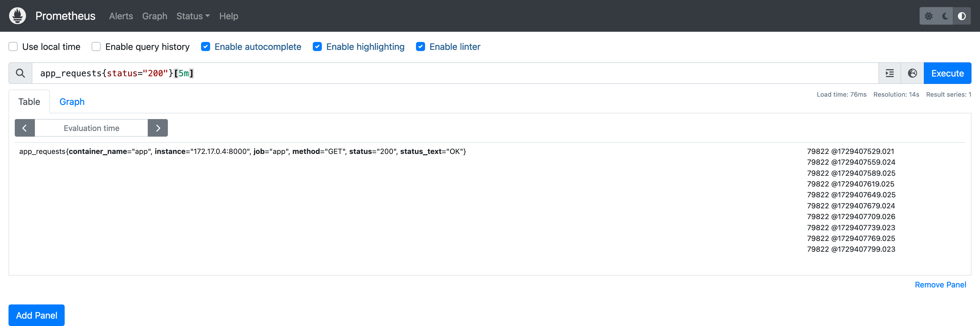The width and height of the screenshot is (980, 326).
Task: Step evaluation time backward
Action: (25, 128)
